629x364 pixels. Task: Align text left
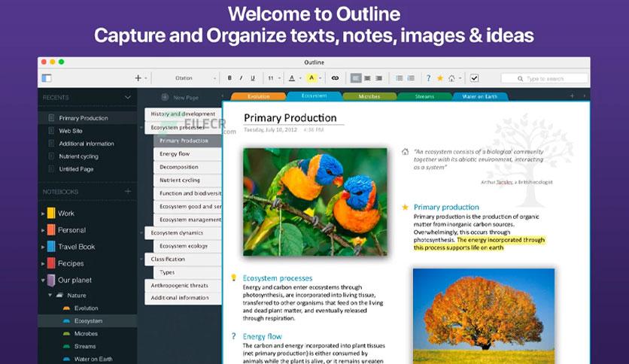355,78
